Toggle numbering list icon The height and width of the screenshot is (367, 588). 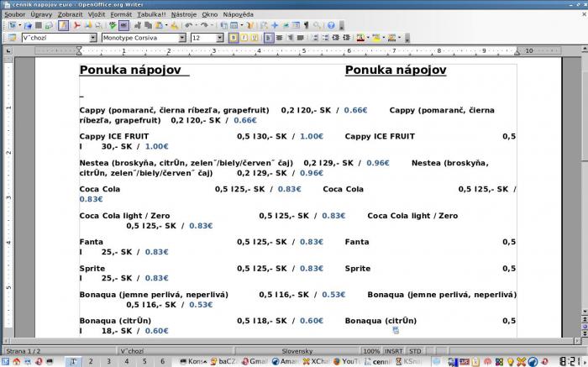(315, 38)
